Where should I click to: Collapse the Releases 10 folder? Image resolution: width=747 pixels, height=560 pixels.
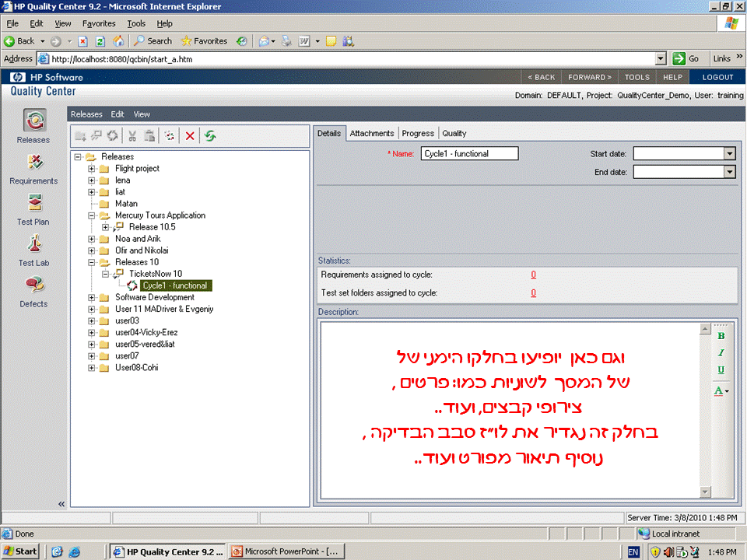(x=92, y=262)
